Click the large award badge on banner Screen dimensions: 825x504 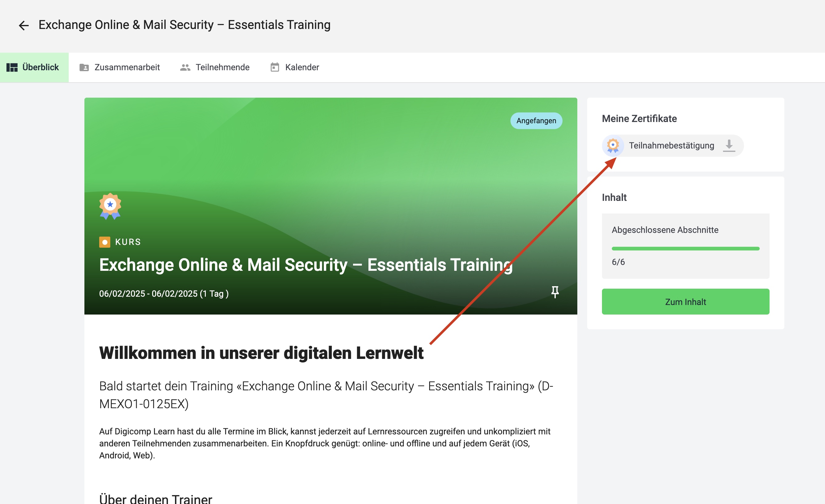tap(110, 206)
